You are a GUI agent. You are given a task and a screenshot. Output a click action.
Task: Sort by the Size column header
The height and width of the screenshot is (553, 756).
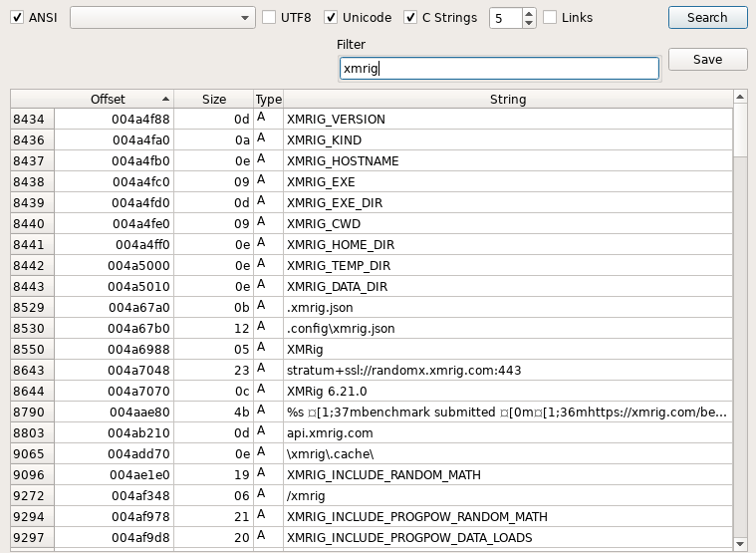213,100
